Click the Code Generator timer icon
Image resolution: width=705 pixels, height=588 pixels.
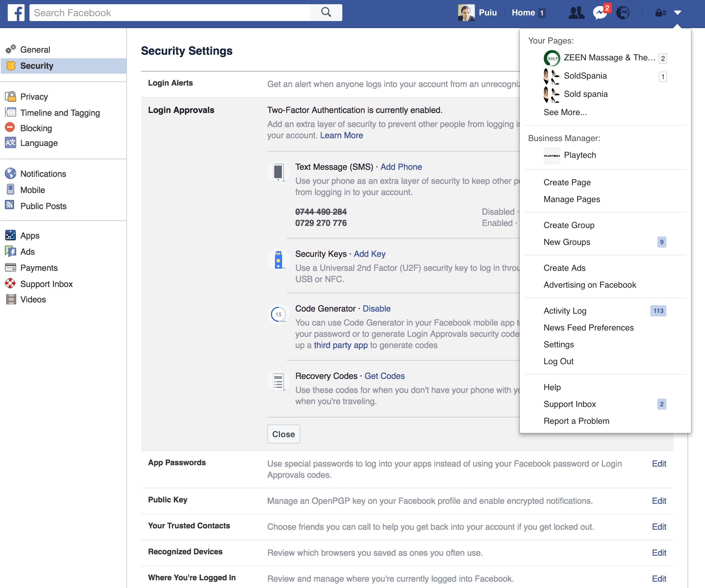(x=278, y=314)
